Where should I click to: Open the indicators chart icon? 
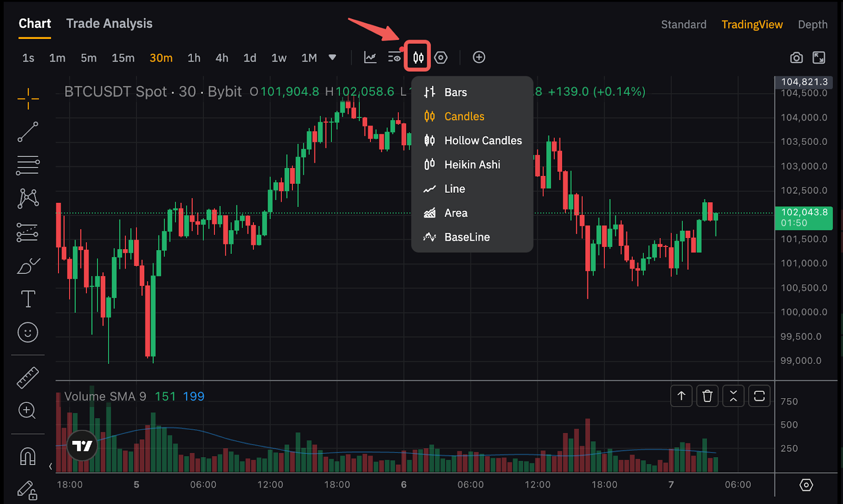(370, 57)
